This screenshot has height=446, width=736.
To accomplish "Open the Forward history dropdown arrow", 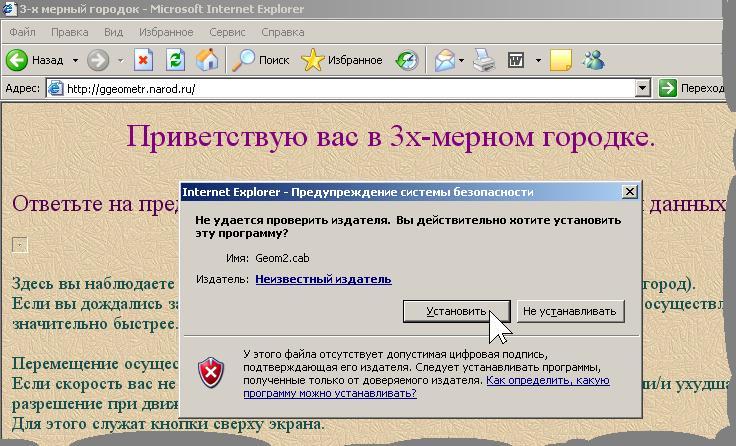I will (x=121, y=60).
